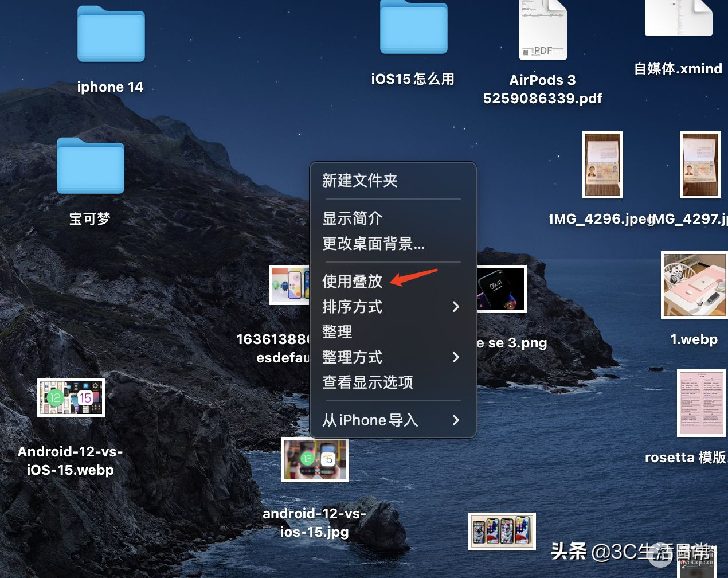
Task: Select the IMG_4296.jpeg image
Action: (602, 165)
